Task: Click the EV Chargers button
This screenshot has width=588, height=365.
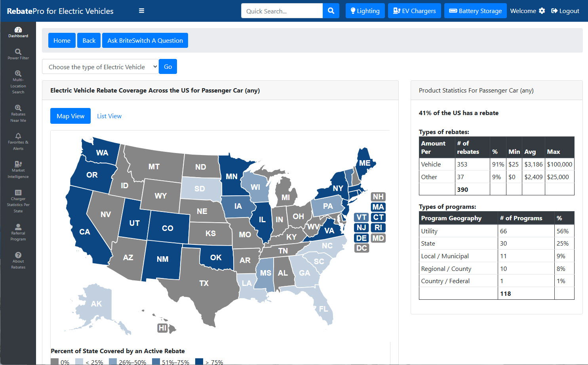Action: point(414,11)
